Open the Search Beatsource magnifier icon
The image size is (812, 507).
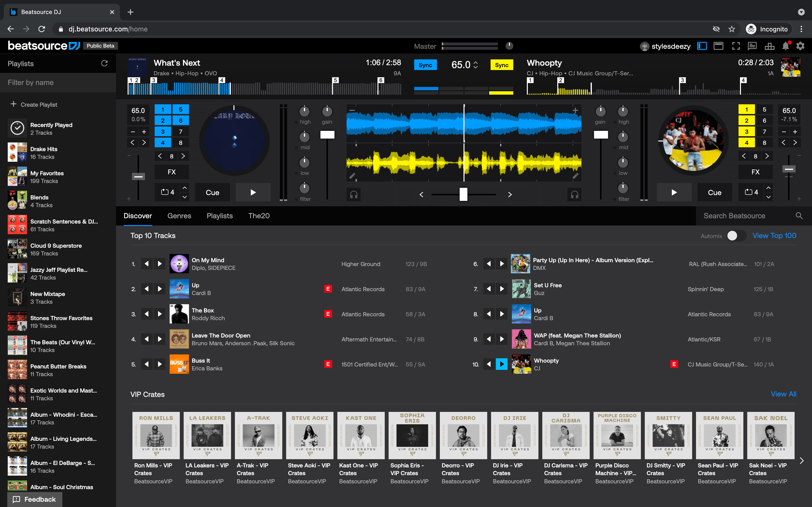799,216
